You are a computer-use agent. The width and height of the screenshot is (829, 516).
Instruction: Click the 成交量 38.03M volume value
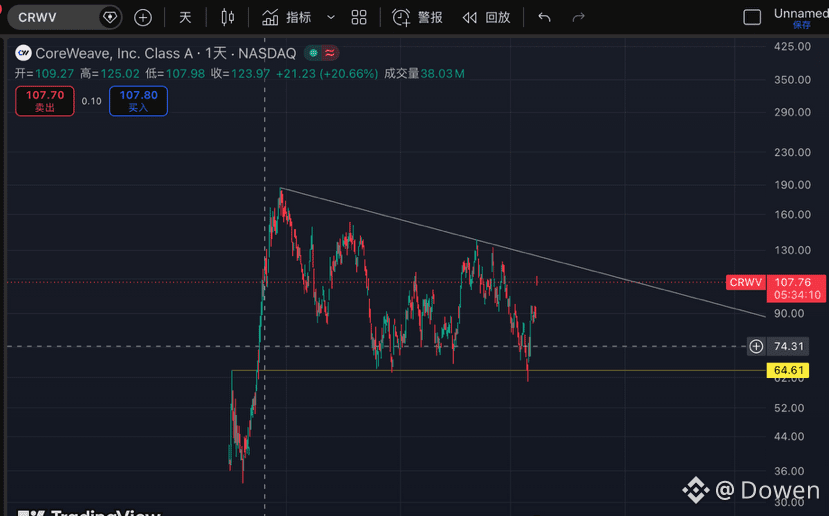[424, 73]
